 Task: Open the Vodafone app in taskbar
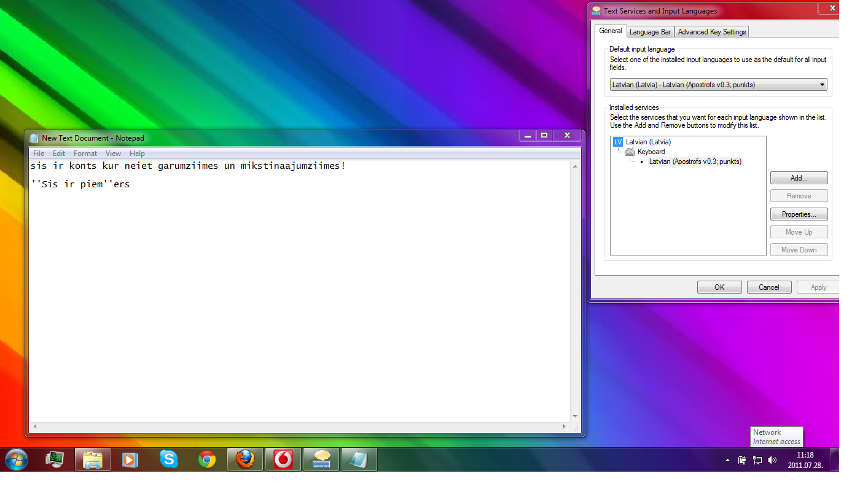tap(283, 459)
